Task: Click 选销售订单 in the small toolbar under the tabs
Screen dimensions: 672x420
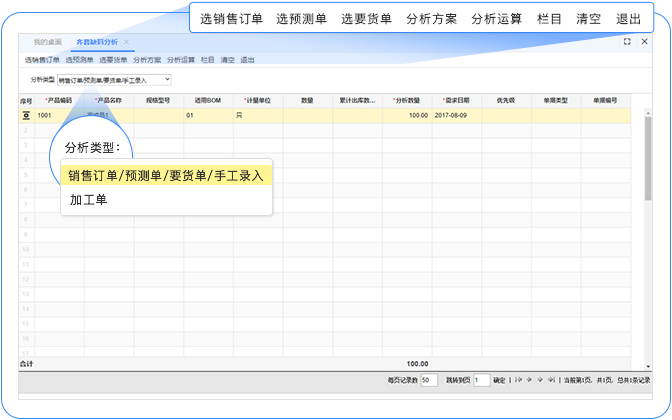Action: [42, 60]
